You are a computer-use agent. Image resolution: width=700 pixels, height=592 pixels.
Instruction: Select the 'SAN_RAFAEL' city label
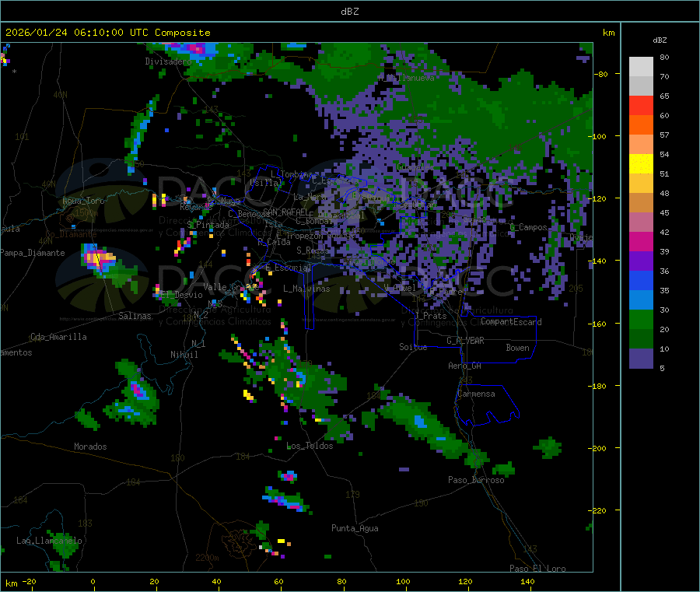coord(285,212)
